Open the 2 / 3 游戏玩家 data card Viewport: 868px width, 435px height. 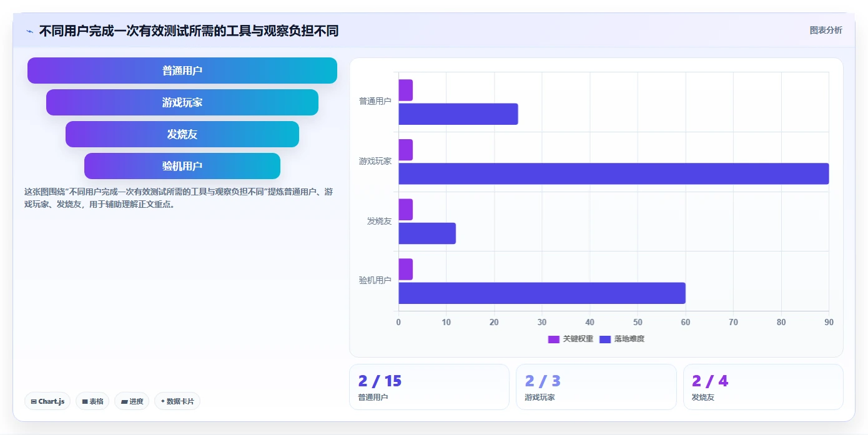(596, 387)
